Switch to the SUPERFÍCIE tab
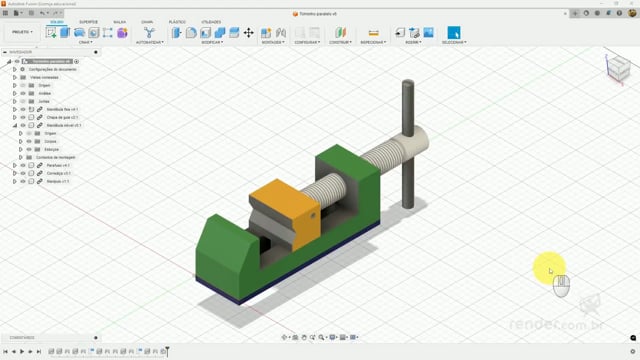 click(x=88, y=22)
